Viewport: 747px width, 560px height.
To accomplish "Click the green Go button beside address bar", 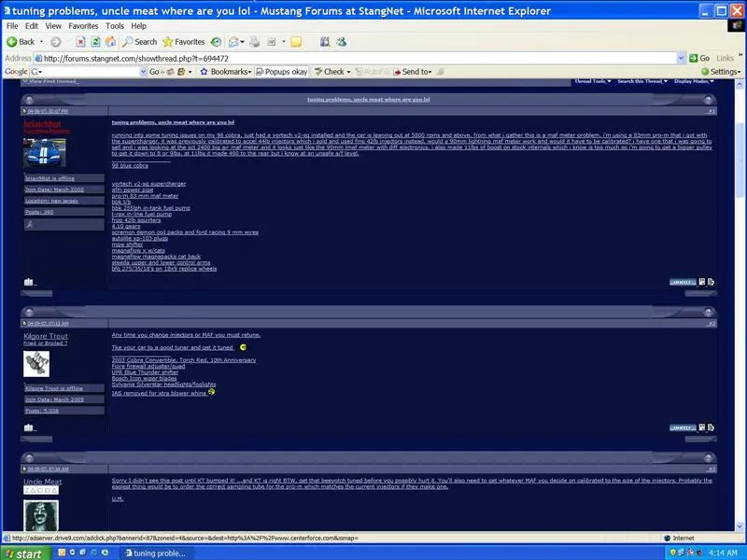I will click(x=698, y=58).
